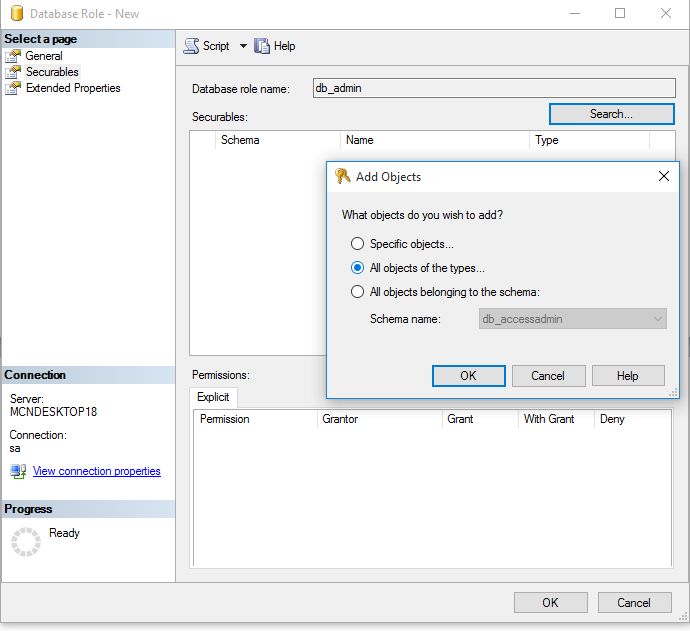The width and height of the screenshot is (690, 631).
Task: Click the Add Objects key icon
Action: [343, 177]
